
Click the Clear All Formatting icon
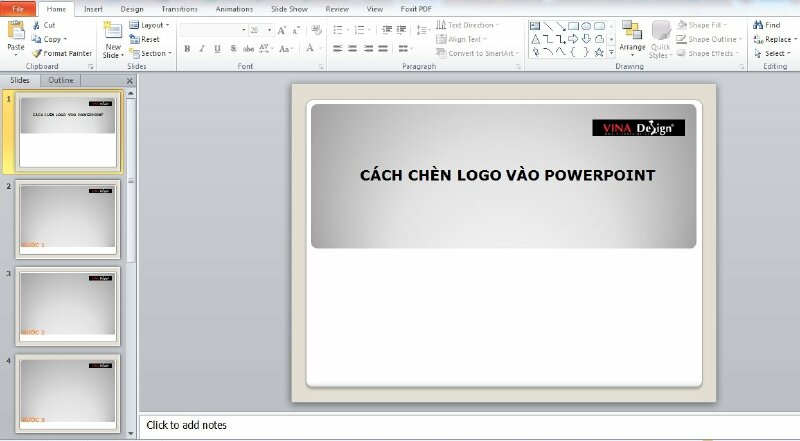(x=316, y=30)
